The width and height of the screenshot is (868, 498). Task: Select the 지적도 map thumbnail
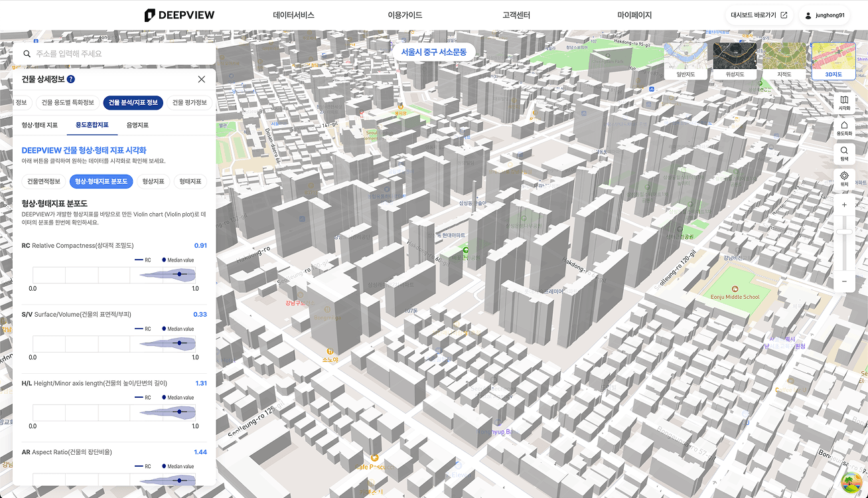(x=784, y=61)
